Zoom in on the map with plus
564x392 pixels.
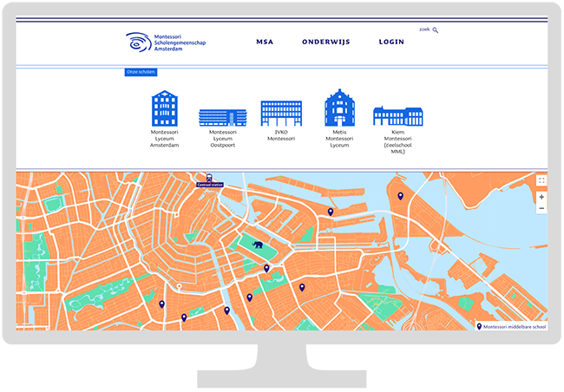coord(541,197)
